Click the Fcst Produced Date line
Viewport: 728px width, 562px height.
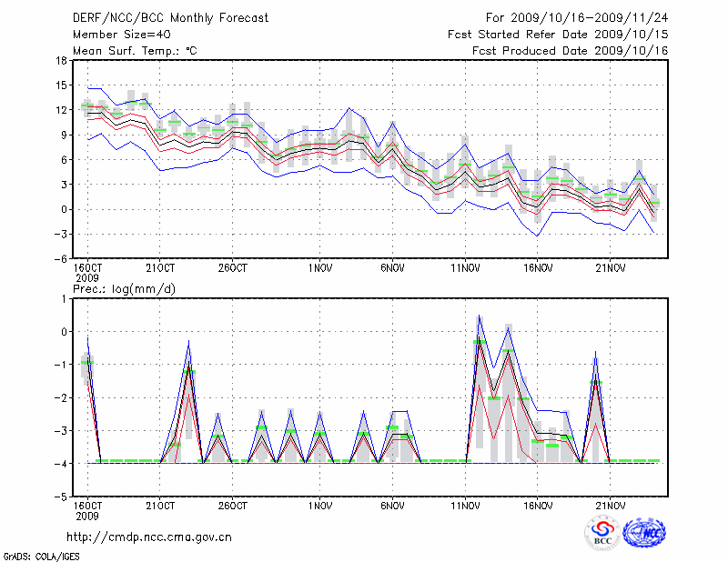click(x=570, y=51)
